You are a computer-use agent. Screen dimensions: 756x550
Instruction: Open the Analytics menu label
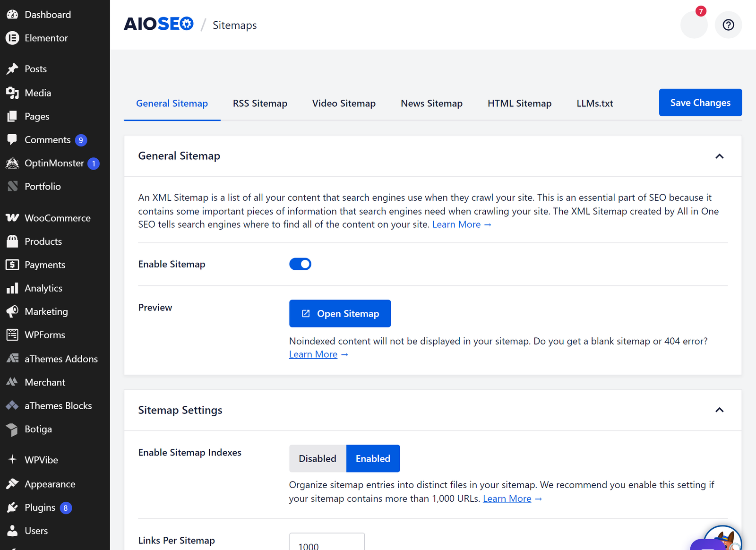click(x=43, y=288)
